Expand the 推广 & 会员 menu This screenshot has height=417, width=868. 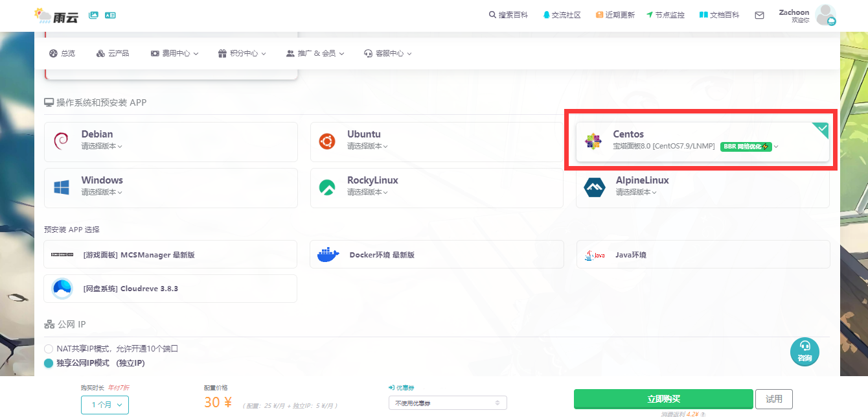click(x=315, y=53)
